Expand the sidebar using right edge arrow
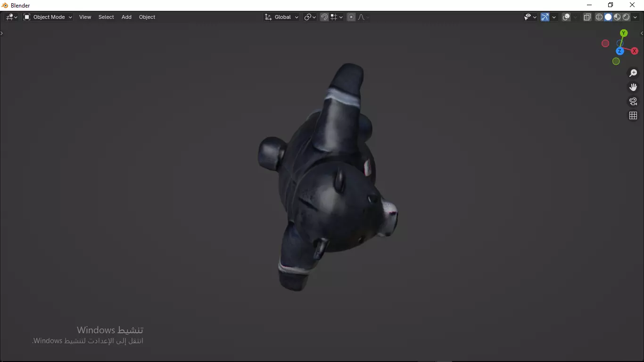 (x=642, y=33)
